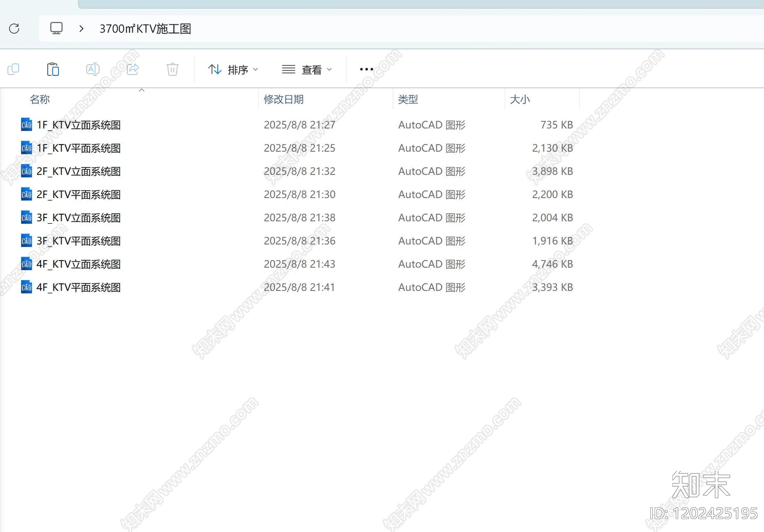Screen dimensions: 764x532
Task: Select file name 1F_KTV立面系统图
Action: point(79,125)
